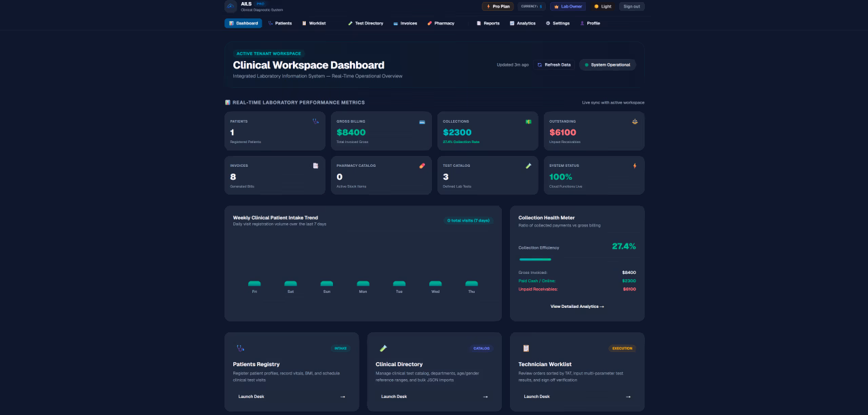The height and width of the screenshot is (415, 868).
Task: Click the Reports document icon in navbar
Action: tap(479, 23)
